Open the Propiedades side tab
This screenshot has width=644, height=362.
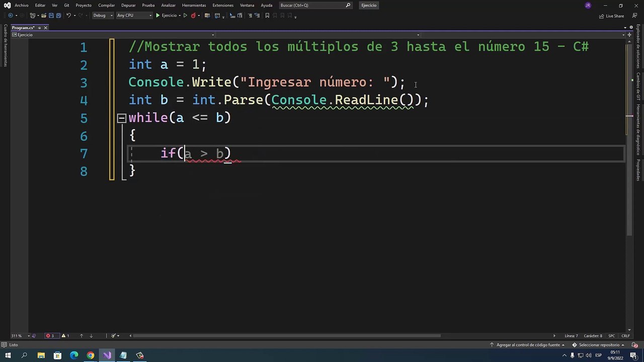(x=638, y=170)
